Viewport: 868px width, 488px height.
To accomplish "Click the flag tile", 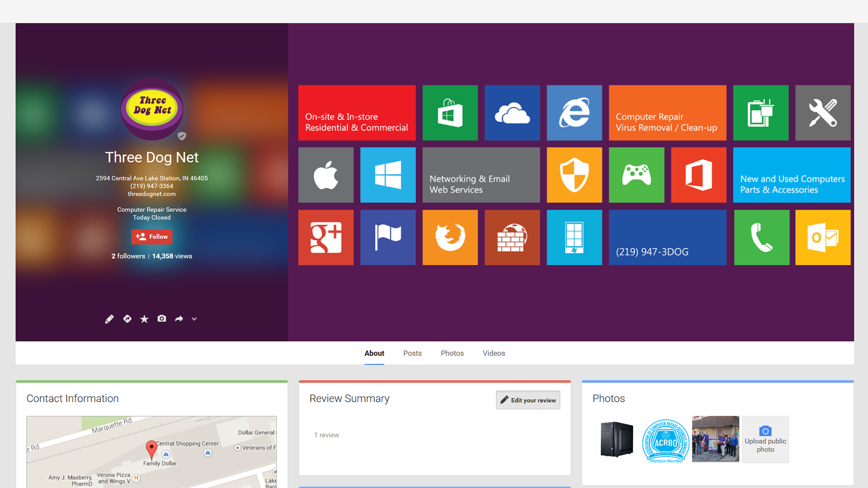I will [388, 237].
